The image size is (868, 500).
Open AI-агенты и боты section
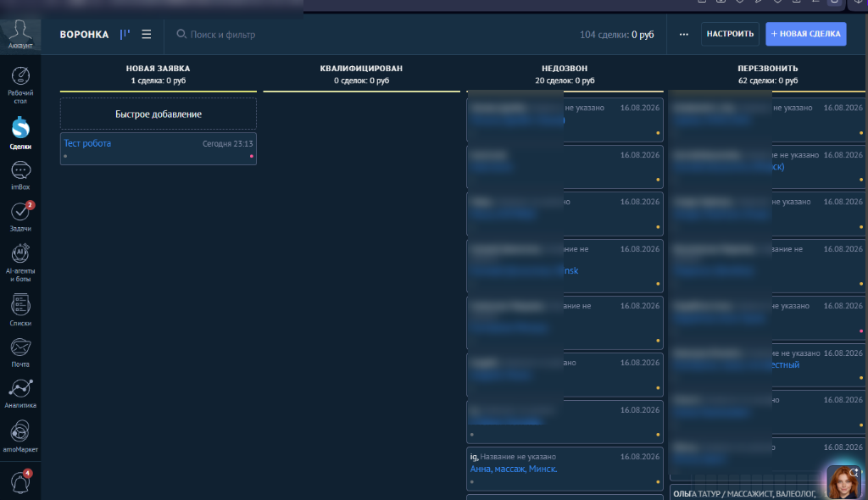(20, 263)
